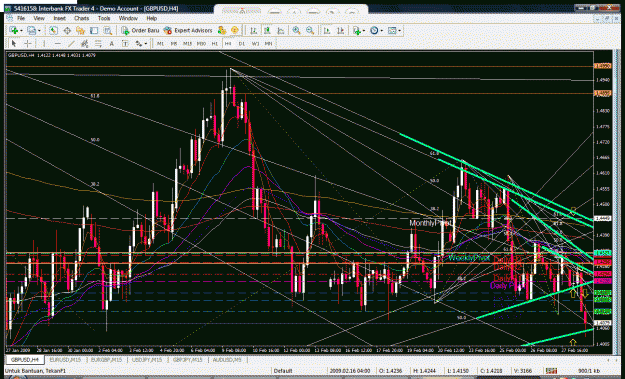Viewport: 625px width, 379px height.
Task: Select the Text Label tool
Action: pos(125,43)
